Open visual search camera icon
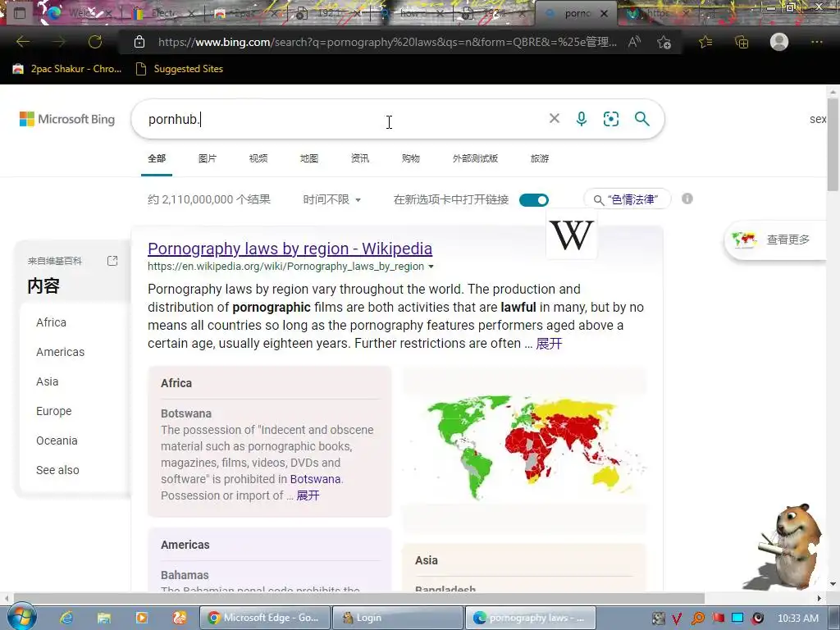 tap(610, 118)
